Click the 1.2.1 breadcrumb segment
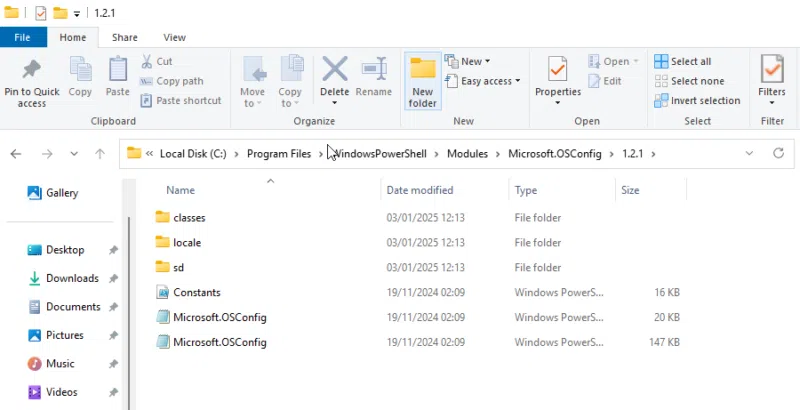Image resolution: width=800 pixels, height=410 pixels. (633, 153)
